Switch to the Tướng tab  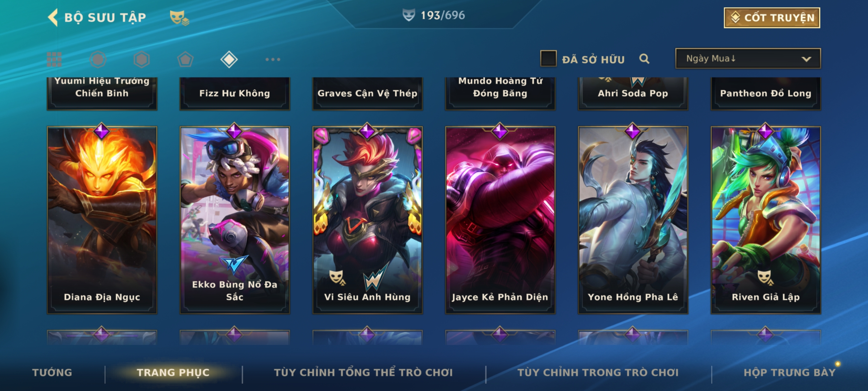[52, 373]
